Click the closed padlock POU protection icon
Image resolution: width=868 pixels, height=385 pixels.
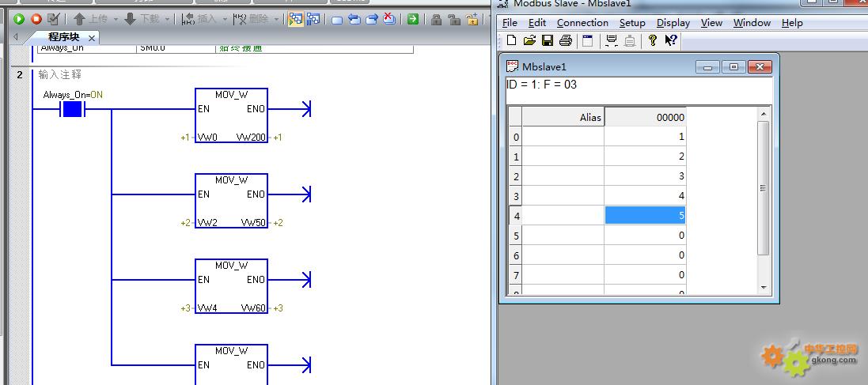(x=437, y=19)
